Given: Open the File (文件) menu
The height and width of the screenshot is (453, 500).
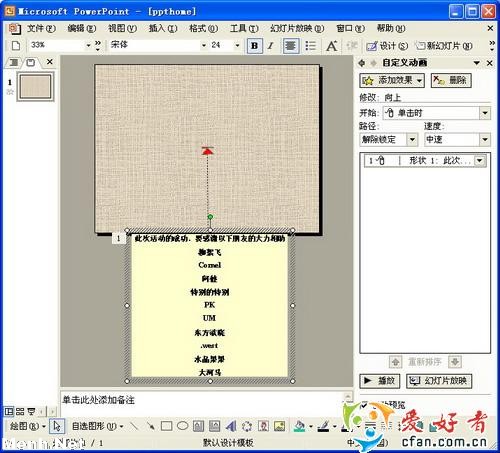Looking at the screenshot, I should pos(41,29).
